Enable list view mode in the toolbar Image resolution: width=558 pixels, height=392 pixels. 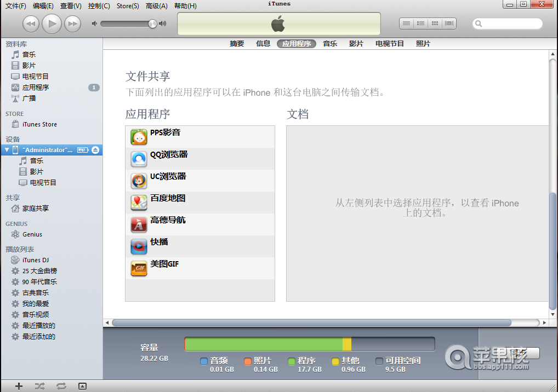point(406,23)
